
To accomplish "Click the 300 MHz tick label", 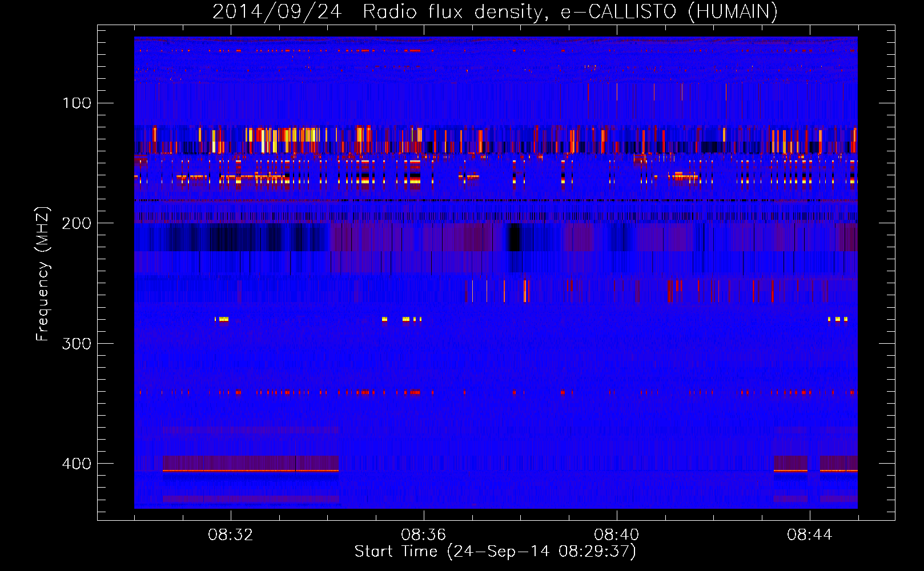I will coord(77,343).
